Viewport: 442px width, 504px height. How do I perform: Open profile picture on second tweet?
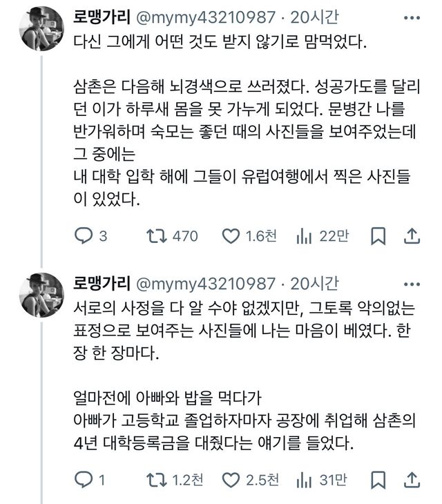point(42,295)
